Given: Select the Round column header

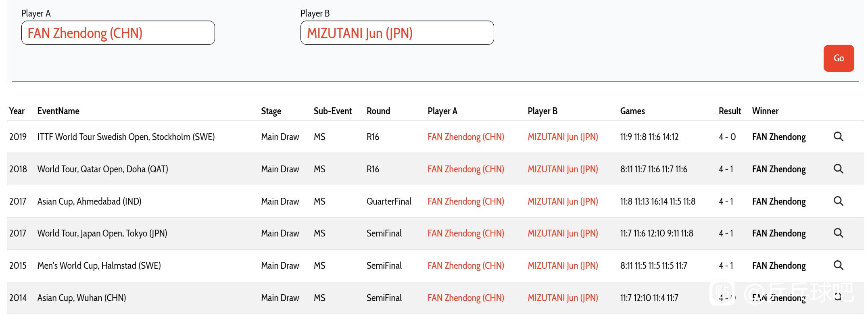Looking at the screenshot, I should coord(378,111).
